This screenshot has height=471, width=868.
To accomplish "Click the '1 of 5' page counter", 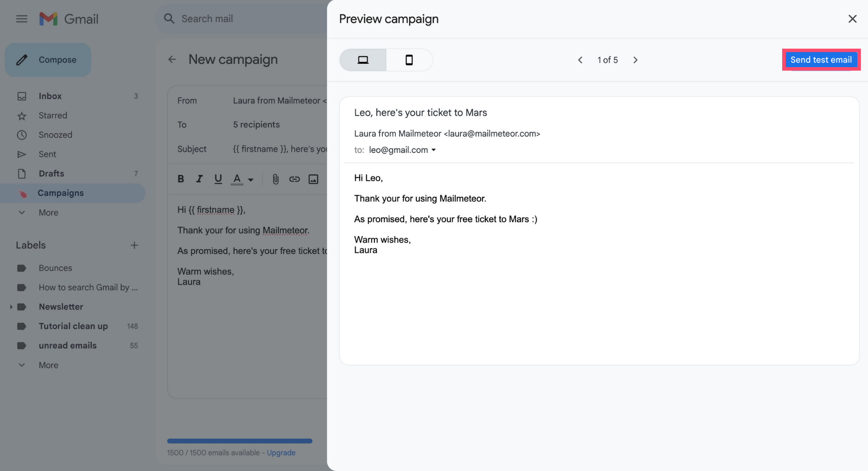I will pos(608,60).
